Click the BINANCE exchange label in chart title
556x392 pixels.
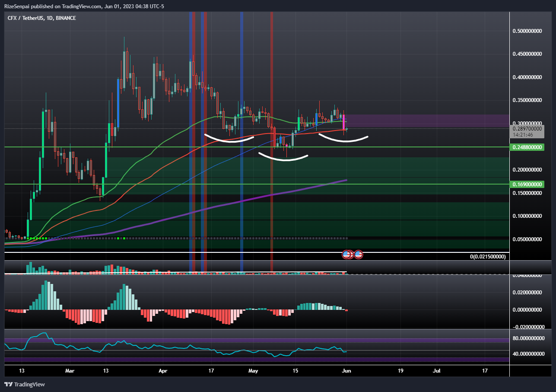pos(66,18)
